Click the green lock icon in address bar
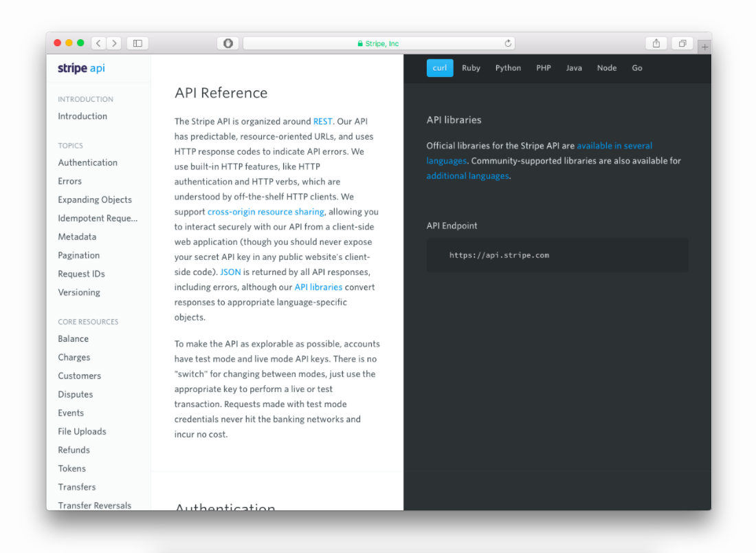Viewport: 756px width, 553px height. 360,43
